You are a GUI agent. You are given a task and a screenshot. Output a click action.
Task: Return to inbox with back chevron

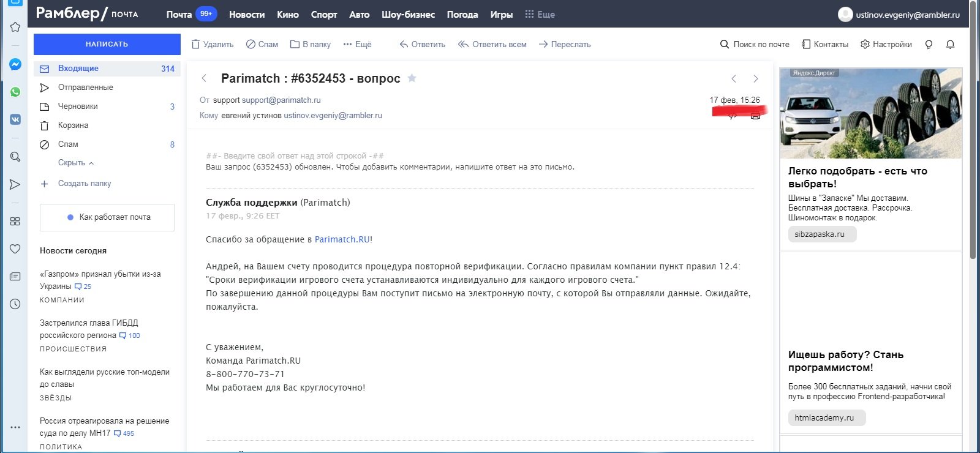(x=205, y=78)
